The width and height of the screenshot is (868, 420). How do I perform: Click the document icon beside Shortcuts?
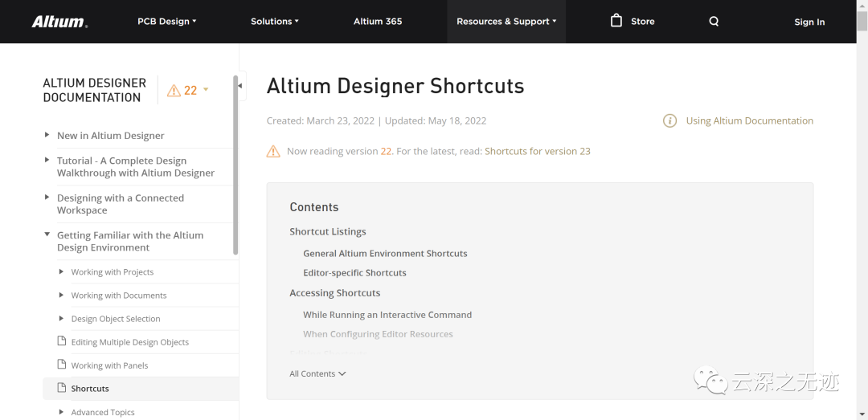[62, 388]
